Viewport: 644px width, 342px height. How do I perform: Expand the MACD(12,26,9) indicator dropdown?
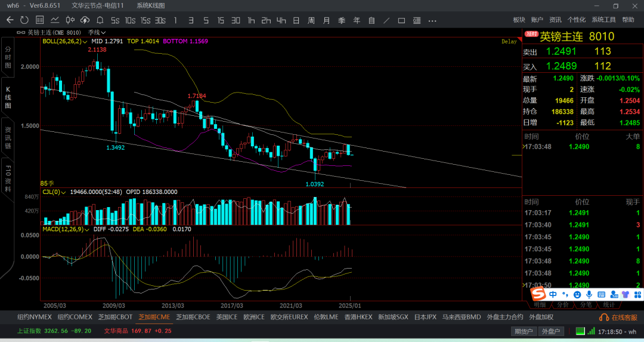point(66,229)
